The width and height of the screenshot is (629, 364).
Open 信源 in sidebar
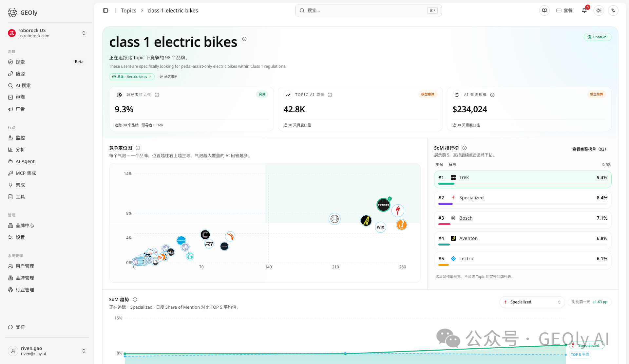47,74
